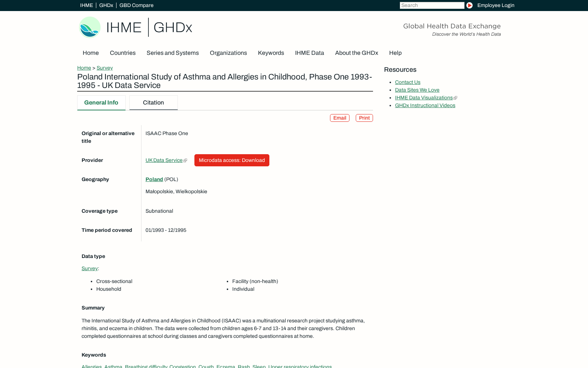The width and height of the screenshot is (588, 368).
Task: Click the Facility (non-health) list item
Action: (255, 281)
